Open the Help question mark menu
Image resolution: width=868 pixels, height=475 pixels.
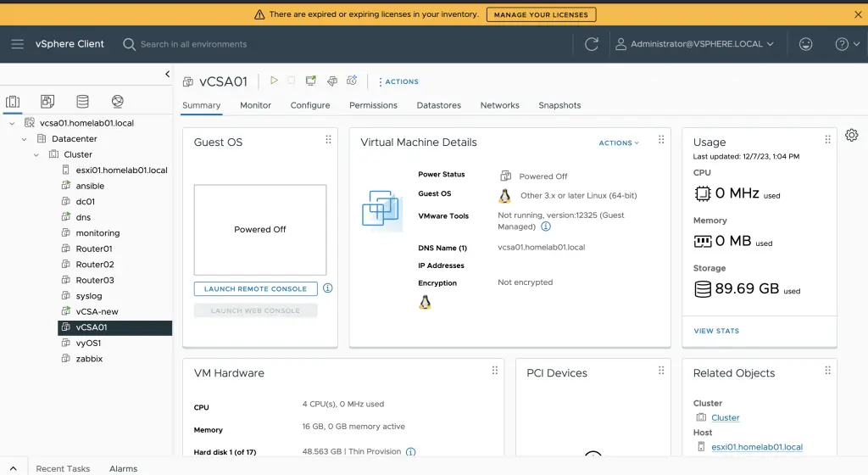click(847, 44)
